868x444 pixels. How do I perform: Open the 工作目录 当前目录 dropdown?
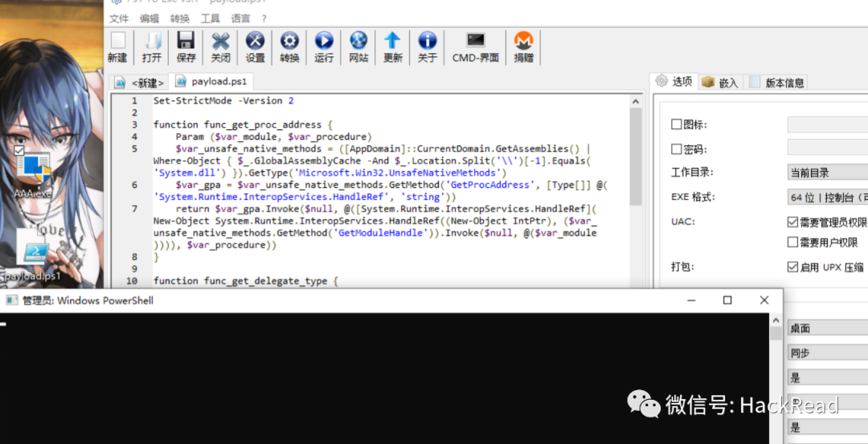point(828,172)
